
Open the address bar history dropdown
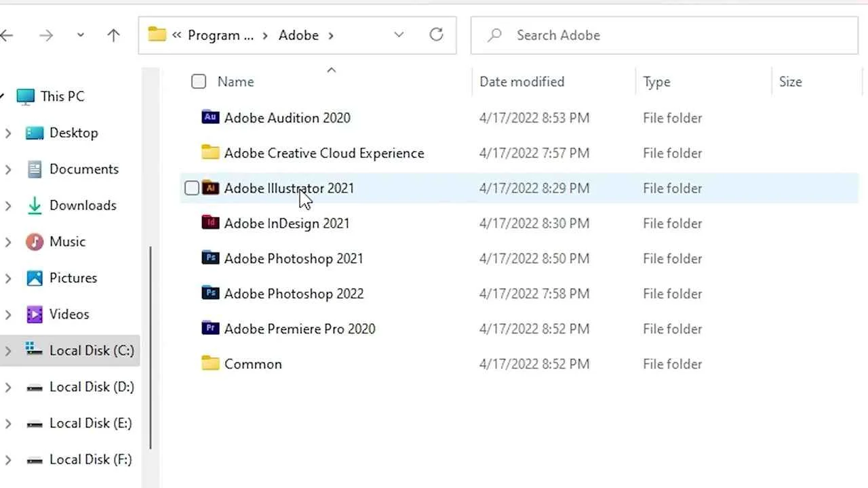coord(399,35)
